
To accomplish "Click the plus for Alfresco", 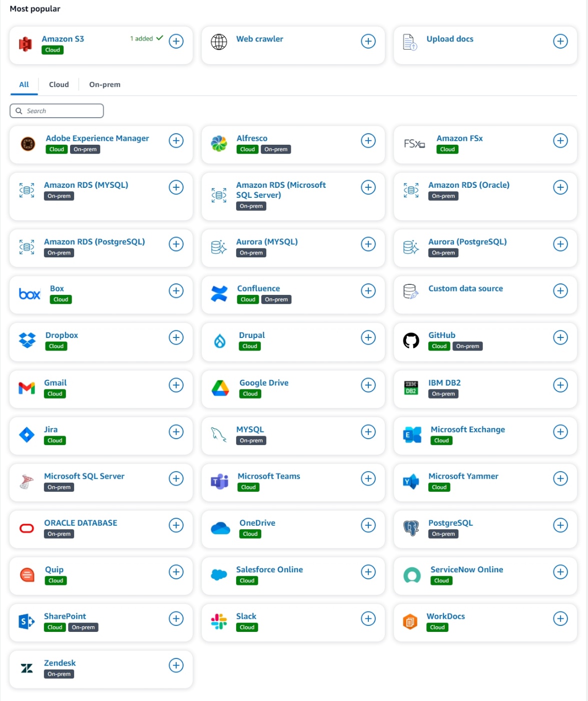I will click(x=368, y=141).
